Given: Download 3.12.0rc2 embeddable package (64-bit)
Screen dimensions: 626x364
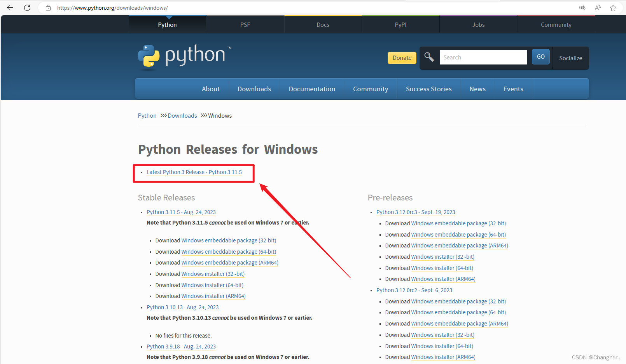Looking at the screenshot, I should [458, 312].
